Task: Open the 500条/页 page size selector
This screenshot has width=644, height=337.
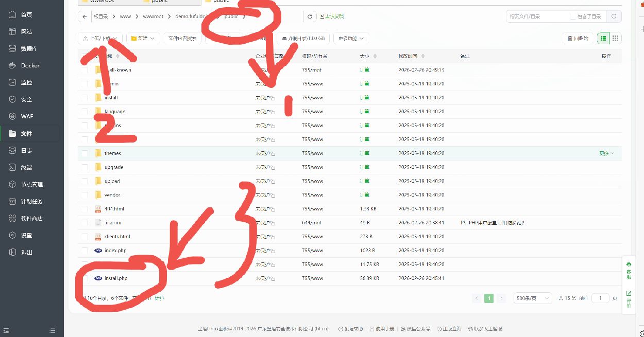Action: 533,298
